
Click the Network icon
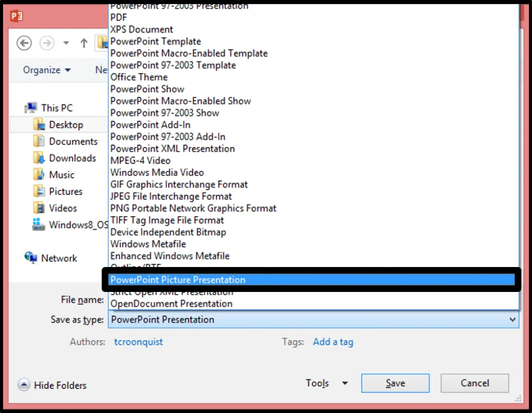pos(31,258)
